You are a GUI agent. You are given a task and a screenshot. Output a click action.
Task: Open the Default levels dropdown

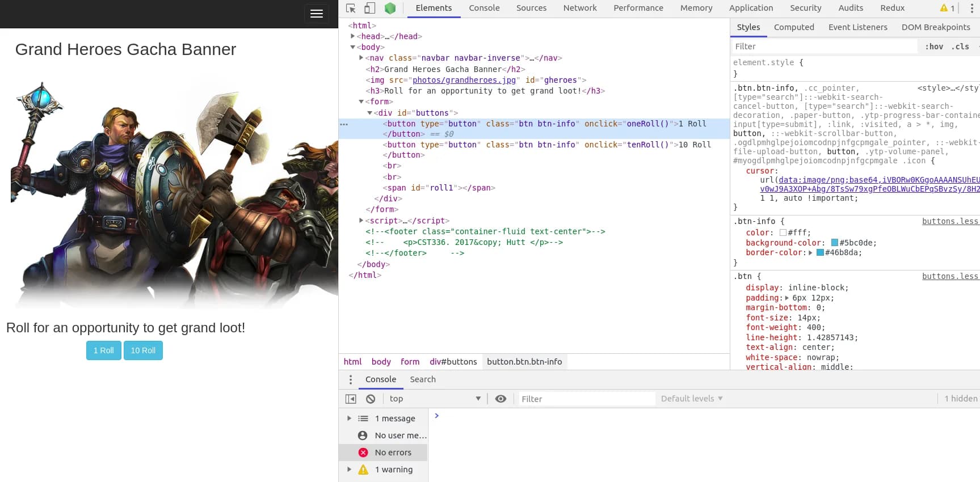tap(691, 399)
